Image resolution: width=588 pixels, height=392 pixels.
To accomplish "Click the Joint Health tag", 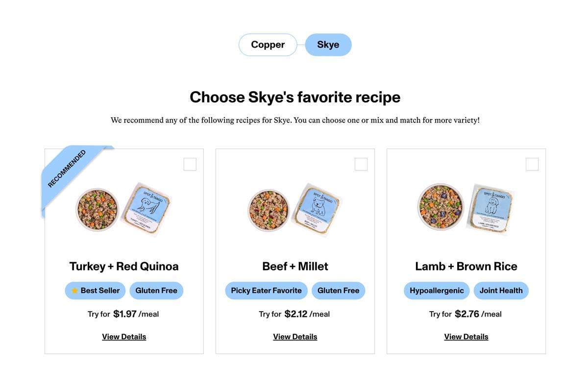I will [501, 291].
